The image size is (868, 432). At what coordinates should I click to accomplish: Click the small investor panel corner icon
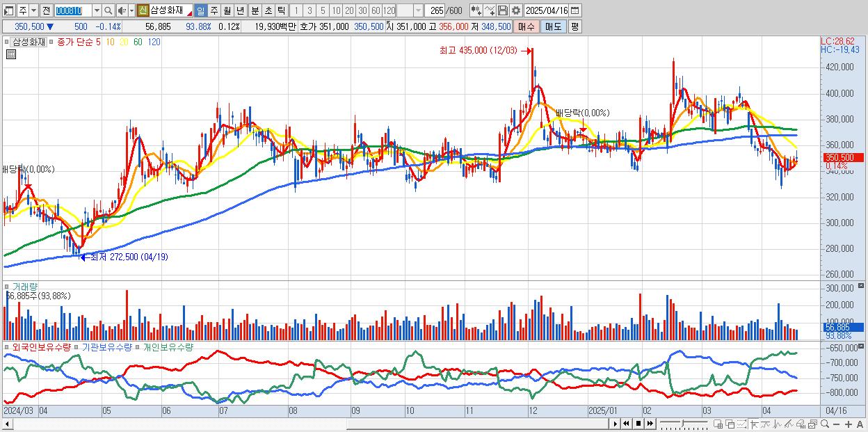tap(862, 346)
